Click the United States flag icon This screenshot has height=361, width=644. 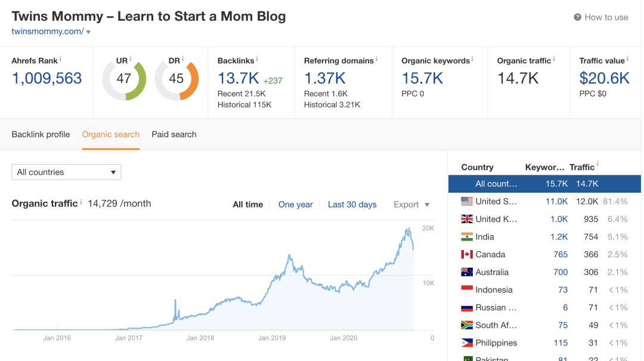[x=466, y=202]
